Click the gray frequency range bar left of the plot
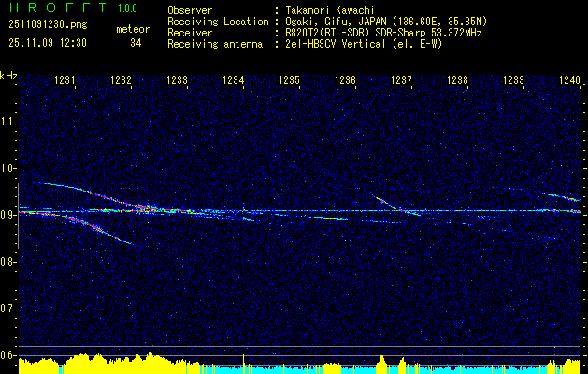Image resolution: width=588 pixels, height=374 pixels. (19, 216)
